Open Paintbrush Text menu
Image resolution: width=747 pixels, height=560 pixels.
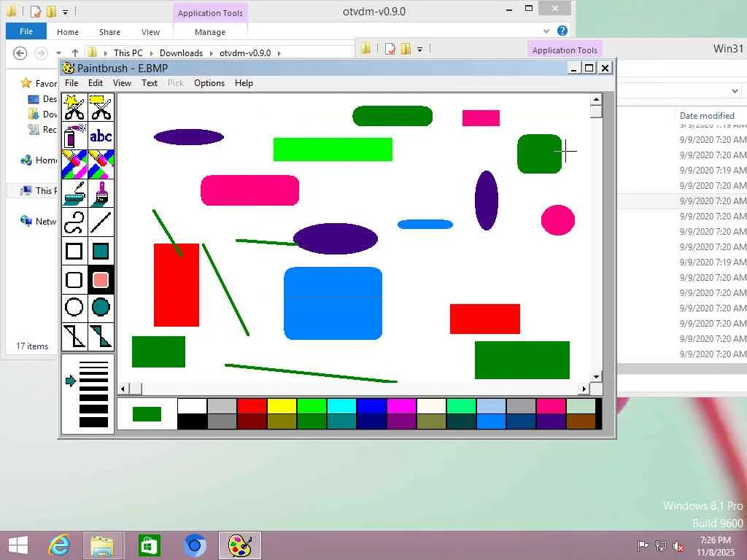pos(149,83)
